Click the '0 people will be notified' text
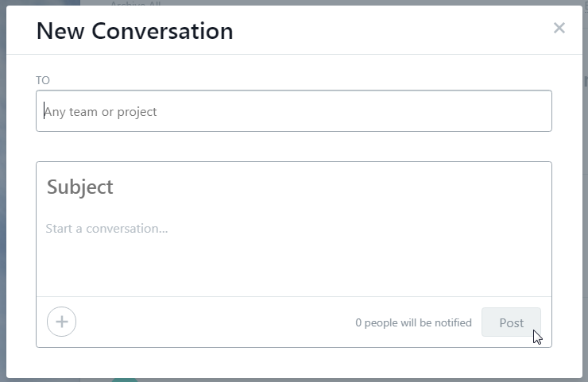This screenshot has height=382, width=588. [x=413, y=323]
